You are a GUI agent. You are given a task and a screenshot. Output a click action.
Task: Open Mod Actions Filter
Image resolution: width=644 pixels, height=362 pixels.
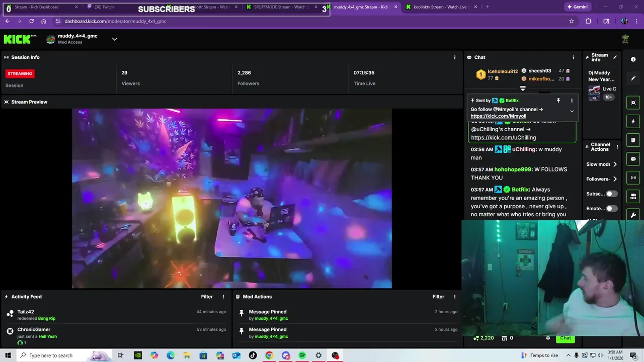(438, 297)
